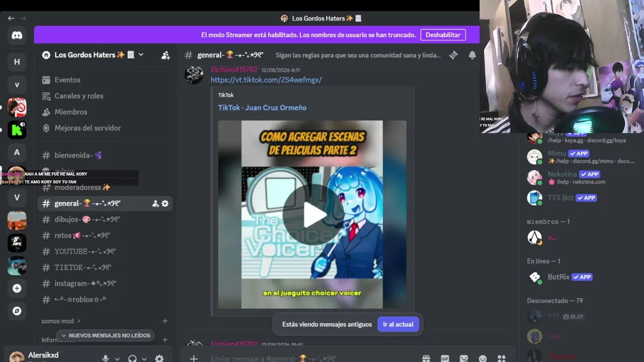This screenshot has width=644, height=362.
Task: Create channel in somos mod category
Action: 165,321
